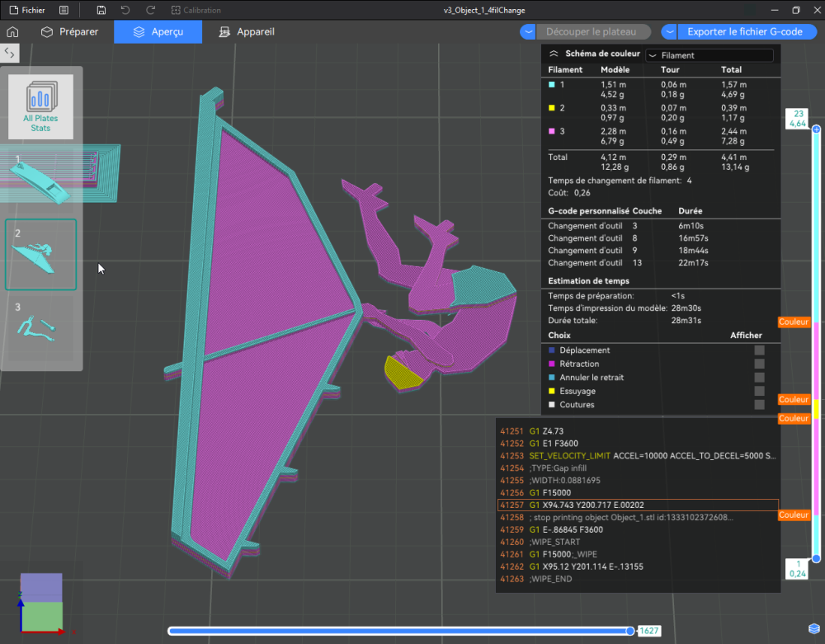Click the Filament column header
This screenshot has width=825, height=644.
565,69
